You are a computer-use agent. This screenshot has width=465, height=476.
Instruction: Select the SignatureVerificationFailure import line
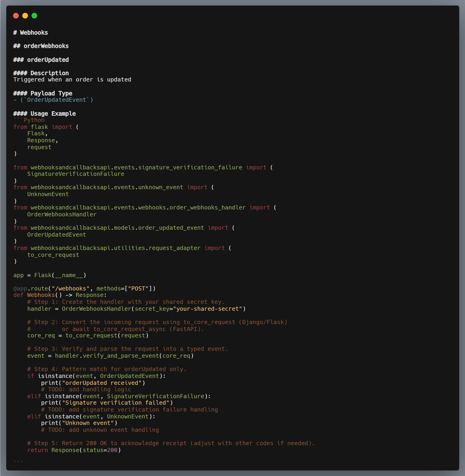point(76,174)
